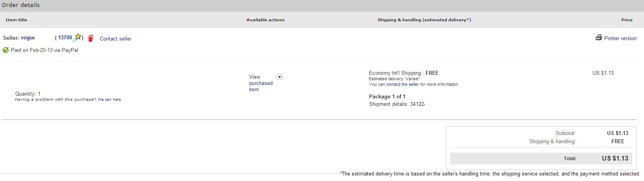The width and height of the screenshot is (644, 181).
Task: Click the Paid on Feb-25-13 via PayPal text
Action: coord(44,50)
